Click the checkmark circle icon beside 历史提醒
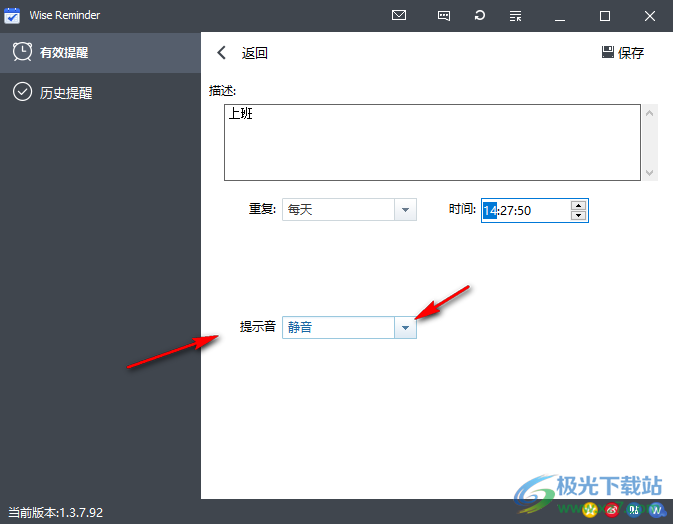673x524 pixels. click(22, 91)
